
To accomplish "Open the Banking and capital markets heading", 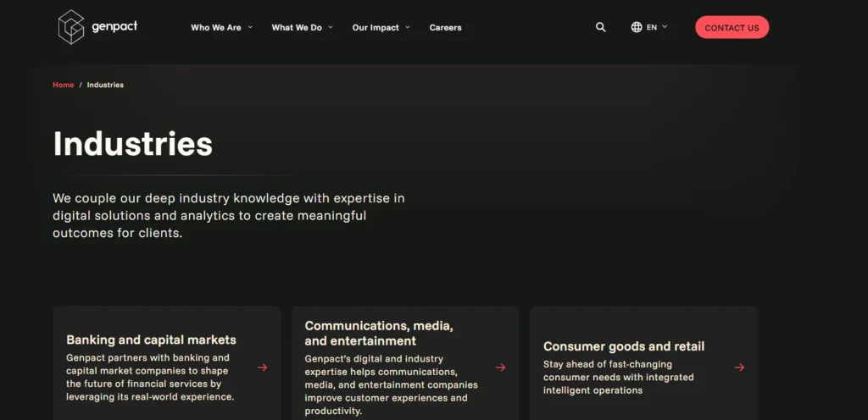I will click(x=151, y=340).
